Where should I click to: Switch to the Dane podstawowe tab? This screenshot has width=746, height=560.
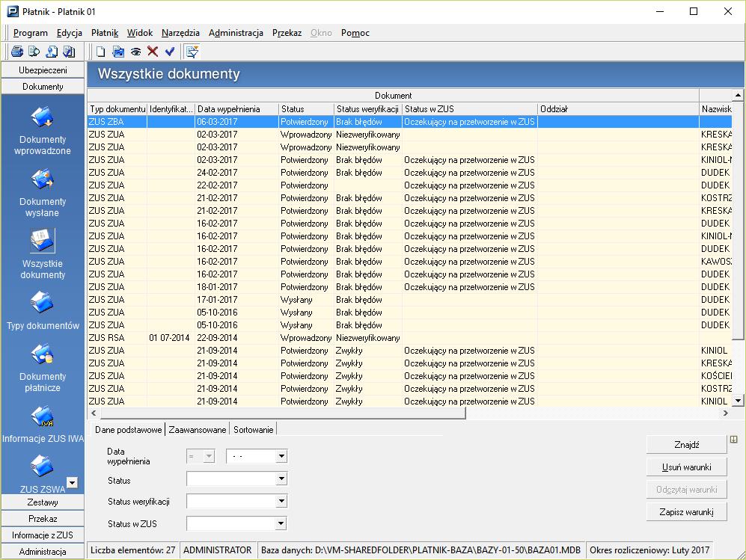128,430
